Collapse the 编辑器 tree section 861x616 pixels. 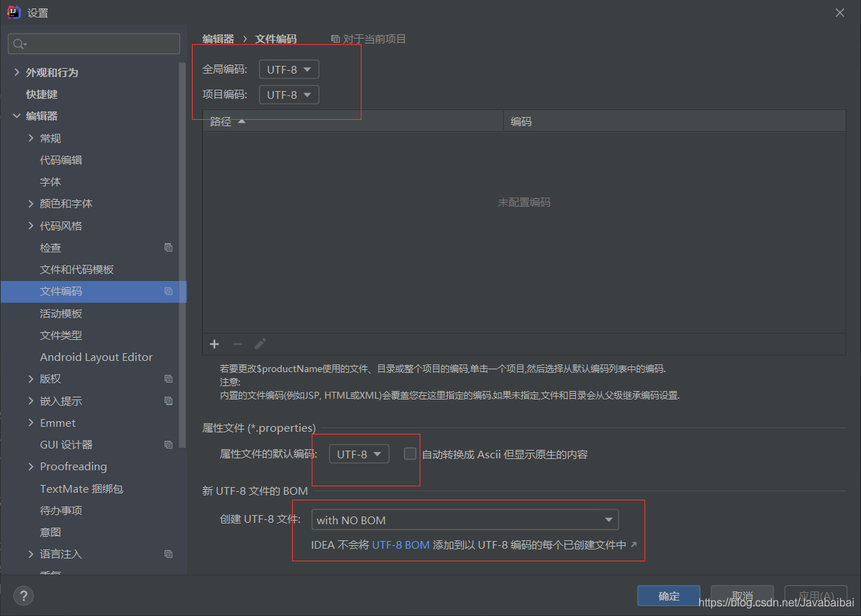tap(15, 116)
